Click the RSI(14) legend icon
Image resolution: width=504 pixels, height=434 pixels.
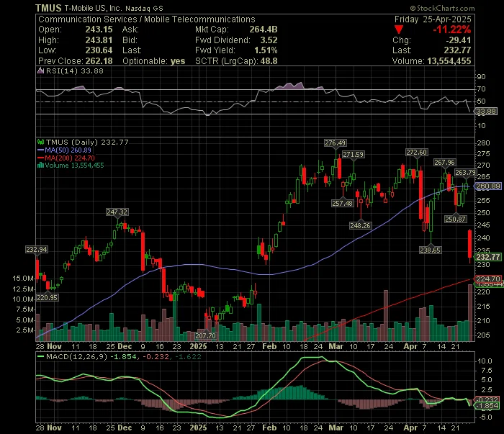tap(40, 71)
